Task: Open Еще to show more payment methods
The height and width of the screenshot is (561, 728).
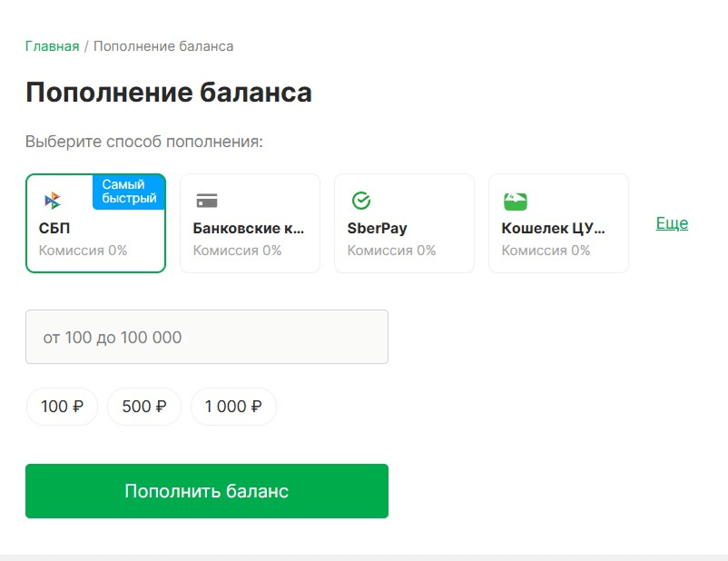Action: point(672,221)
